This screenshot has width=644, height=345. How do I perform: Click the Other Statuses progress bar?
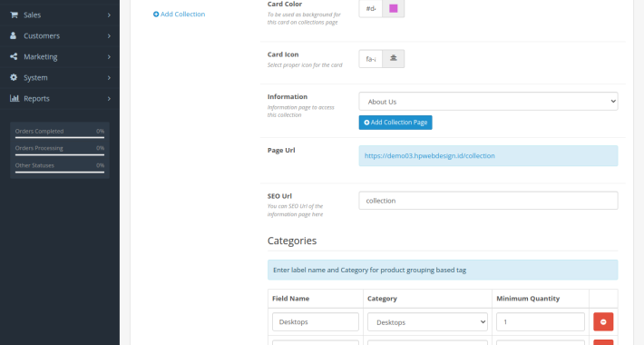(x=60, y=172)
